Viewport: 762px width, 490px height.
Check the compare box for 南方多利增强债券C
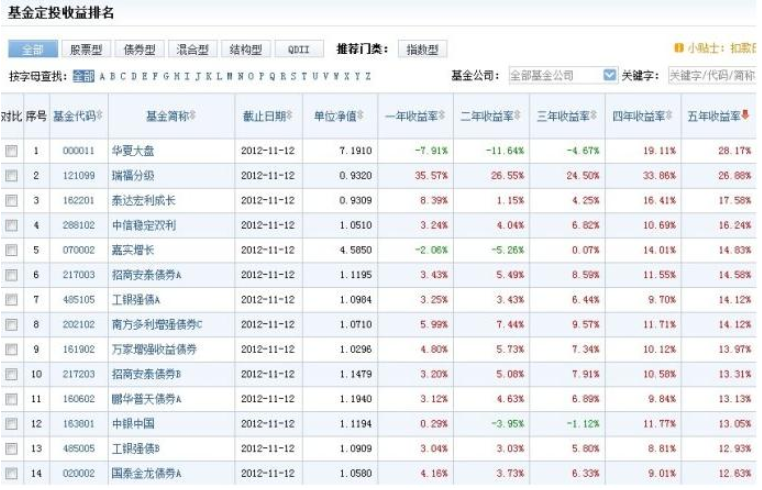11,325
